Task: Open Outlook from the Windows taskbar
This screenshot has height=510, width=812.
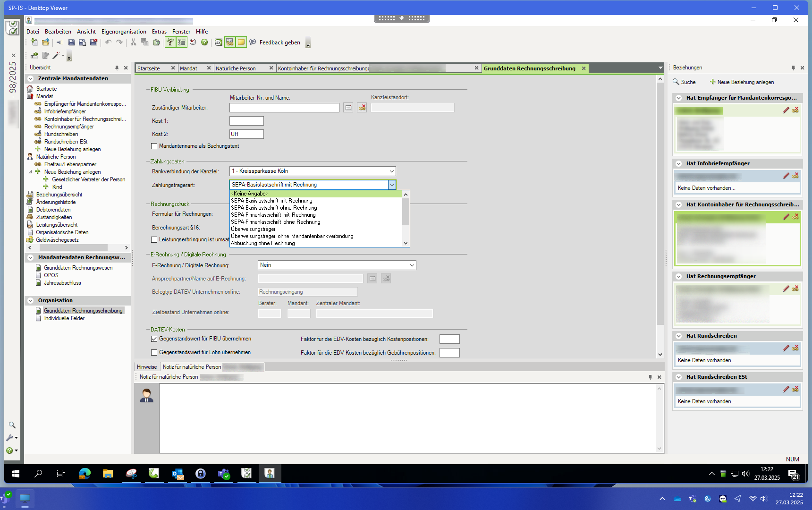Action: click(x=178, y=473)
